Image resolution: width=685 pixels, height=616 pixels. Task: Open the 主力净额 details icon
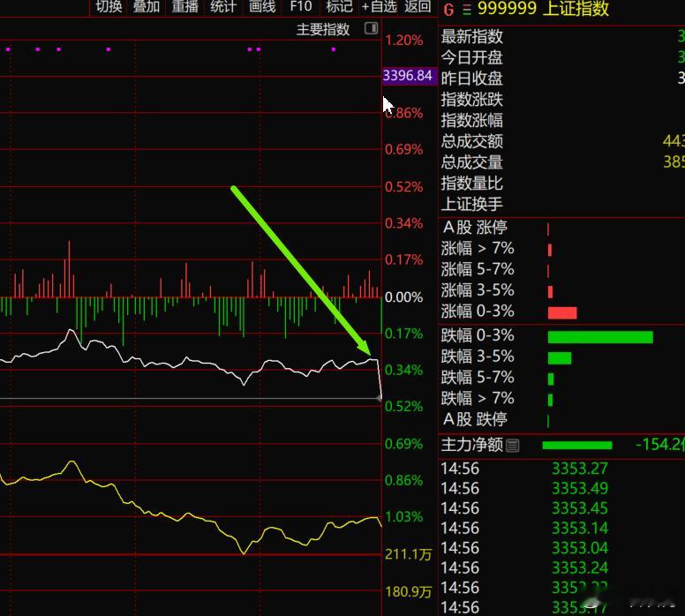pos(513,446)
